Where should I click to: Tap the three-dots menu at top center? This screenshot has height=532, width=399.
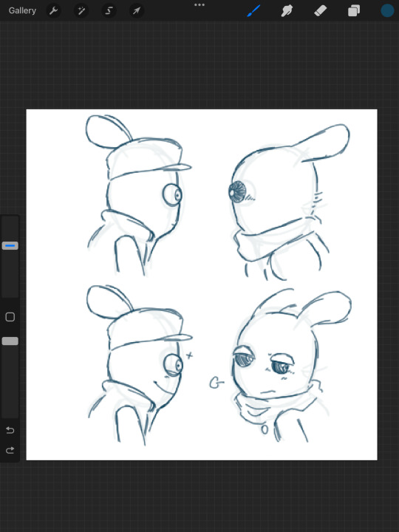[199, 4]
